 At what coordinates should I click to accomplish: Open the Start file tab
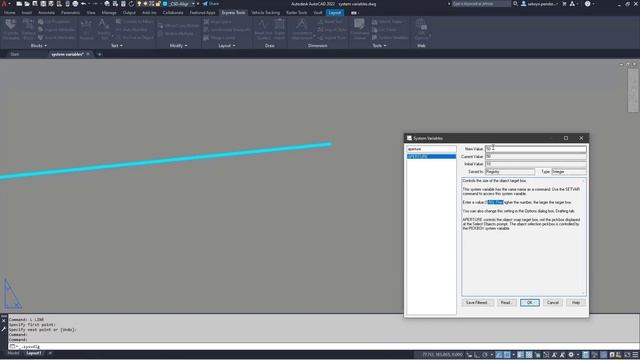coord(15,54)
